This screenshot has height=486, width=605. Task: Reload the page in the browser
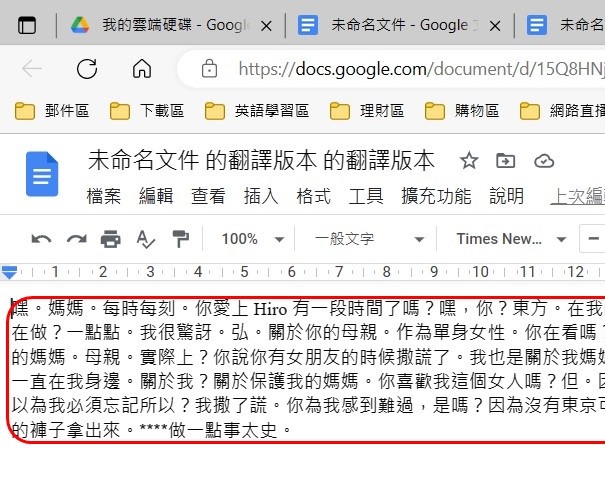pyautogui.click(x=87, y=69)
